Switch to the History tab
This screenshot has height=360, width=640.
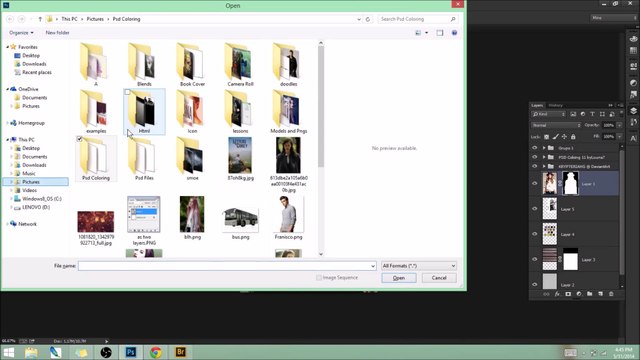coord(556,105)
